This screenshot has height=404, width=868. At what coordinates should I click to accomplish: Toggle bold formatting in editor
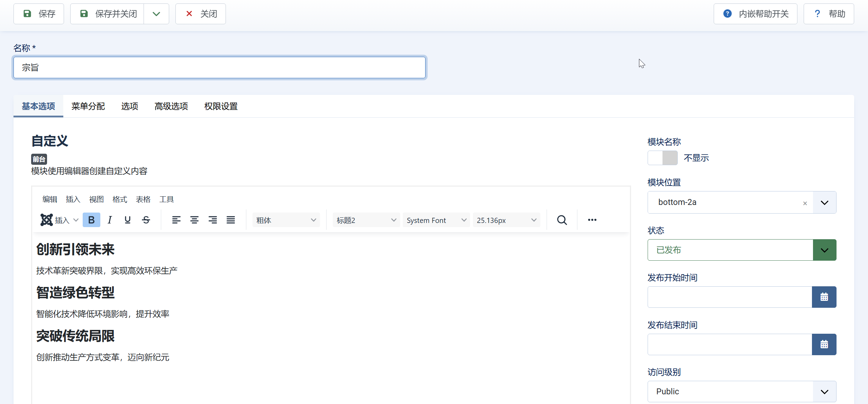91,220
